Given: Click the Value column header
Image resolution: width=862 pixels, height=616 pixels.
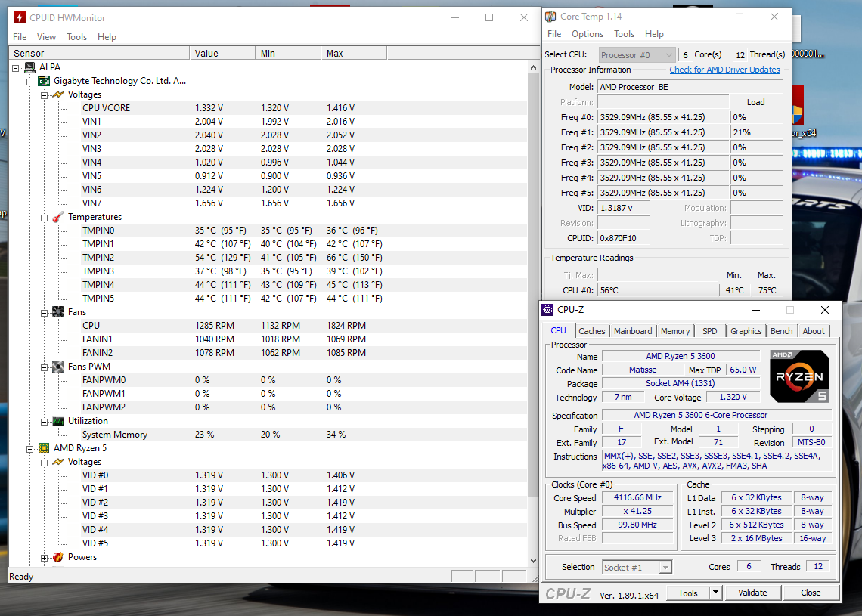Looking at the screenshot, I should tap(222, 54).
